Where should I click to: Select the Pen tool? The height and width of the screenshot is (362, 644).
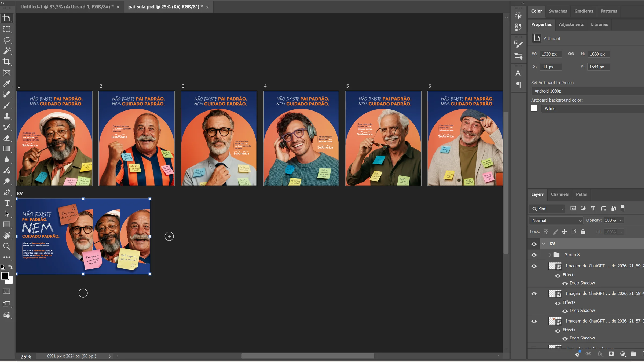pyautogui.click(x=7, y=192)
